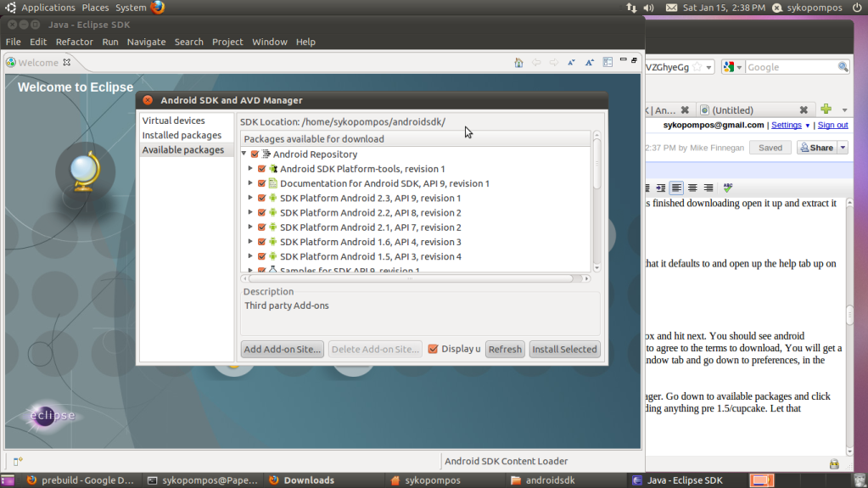Open the network connections indicator in top panel
This screenshot has width=868, height=488.
click(631, 8)
